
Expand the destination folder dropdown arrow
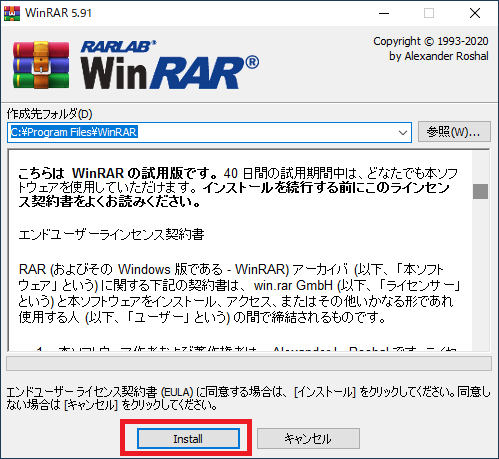pos(403,133)
